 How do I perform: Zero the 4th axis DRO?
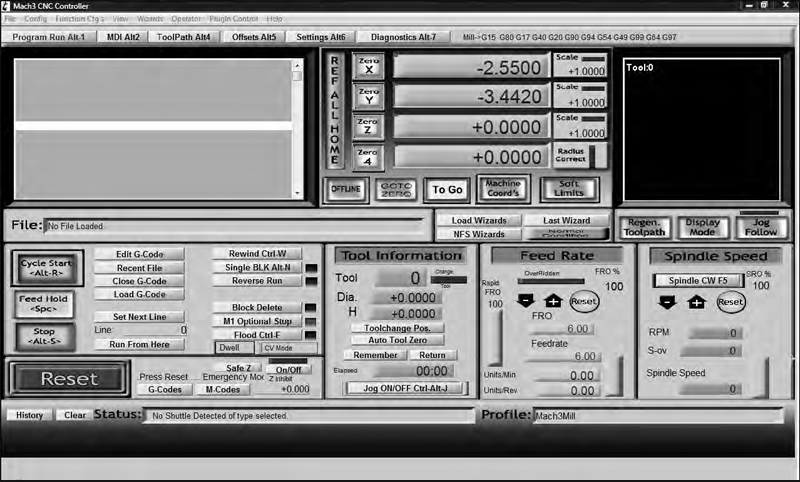click(x=368, y=157)
